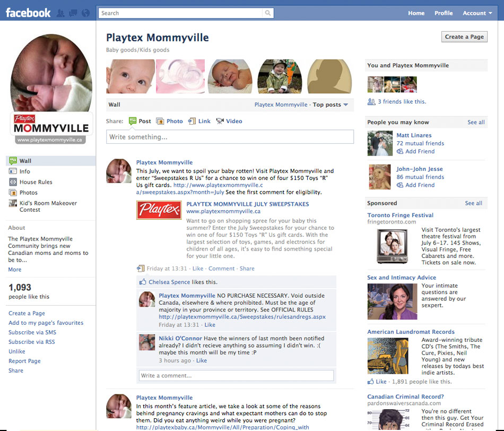
Task: Go to Home in top navigation
Action: [416, 13]
